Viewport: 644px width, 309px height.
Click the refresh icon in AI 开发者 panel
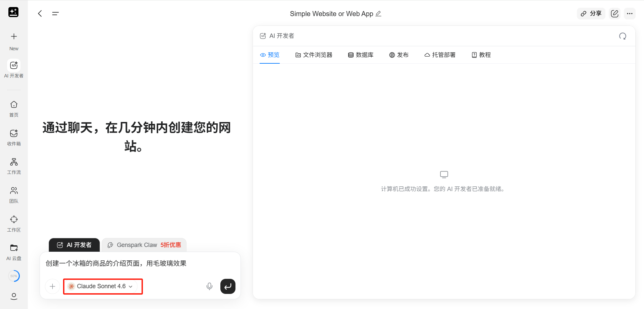[623, 36]
